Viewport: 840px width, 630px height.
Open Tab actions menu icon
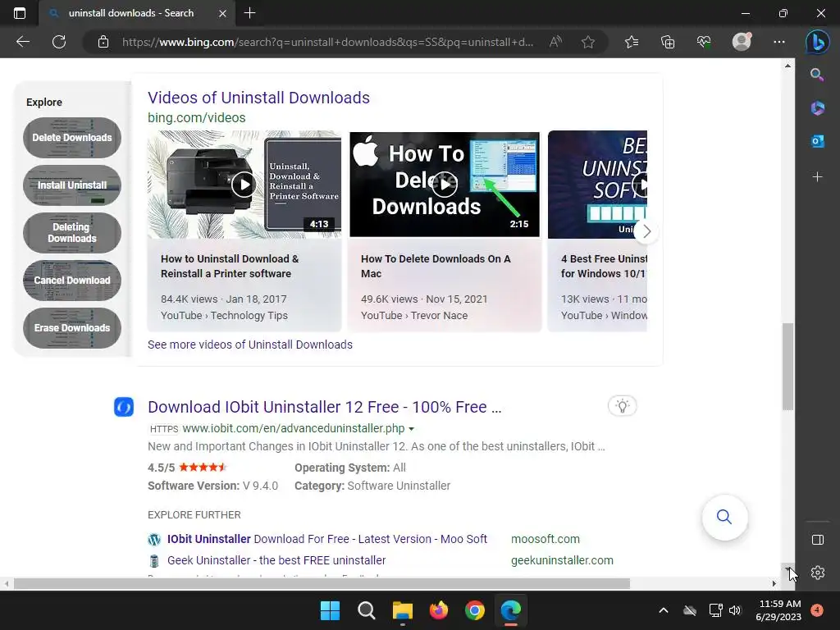click(20, 13)
